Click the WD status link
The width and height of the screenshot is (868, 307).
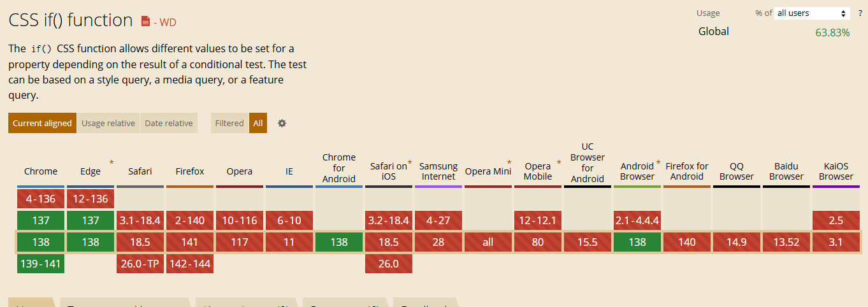164,22
